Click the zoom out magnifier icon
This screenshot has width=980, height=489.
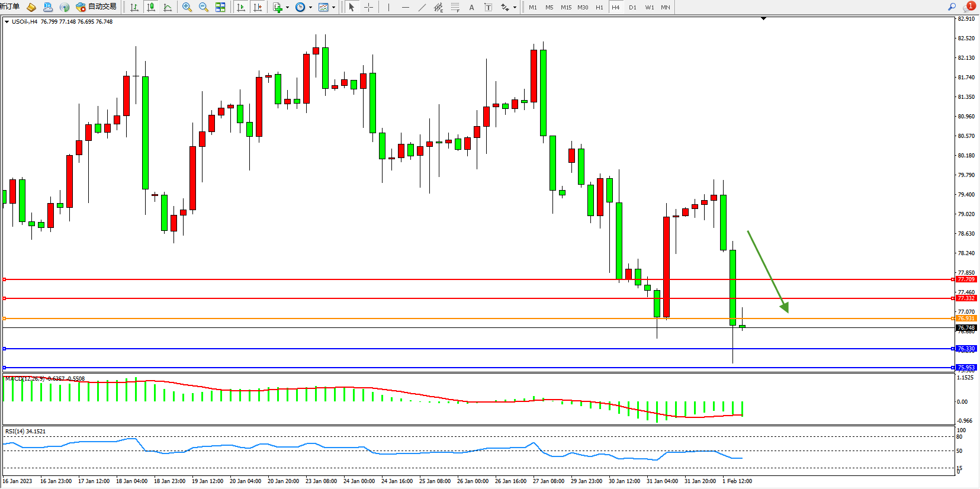point(204,7)
